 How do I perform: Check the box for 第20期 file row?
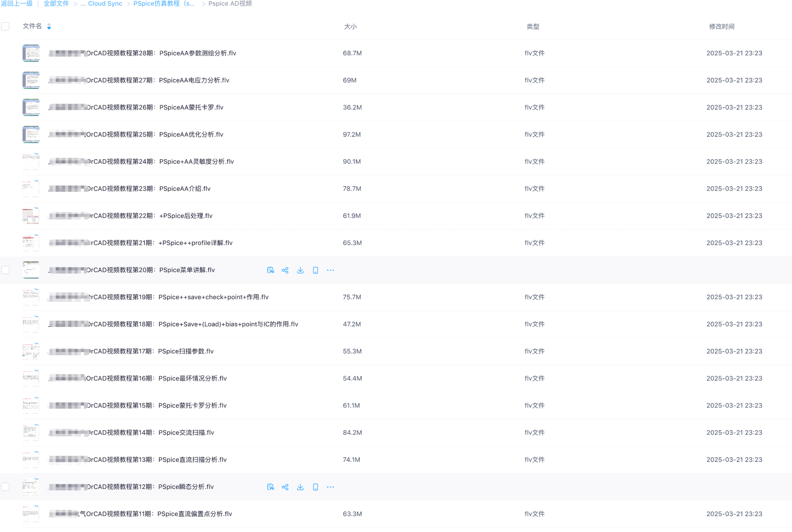5,270
